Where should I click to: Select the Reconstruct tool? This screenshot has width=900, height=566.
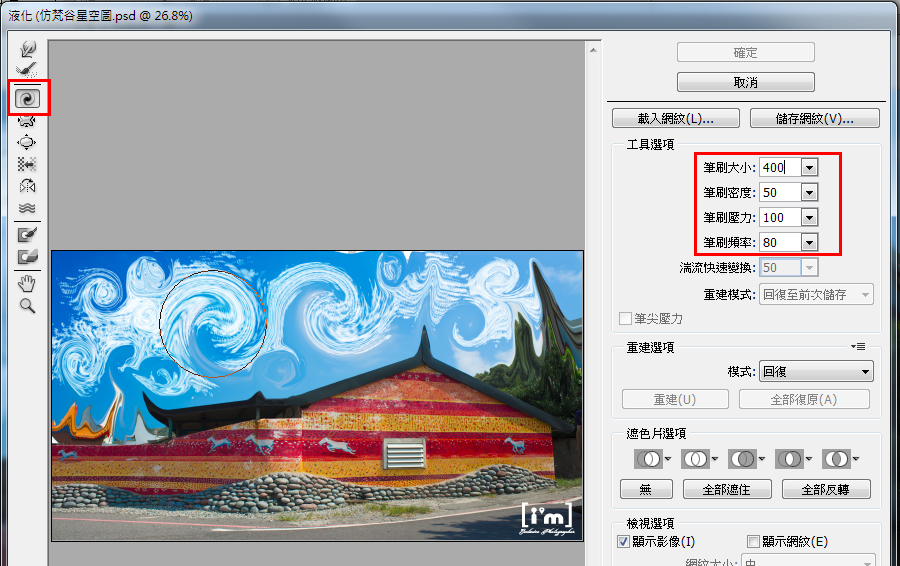tap(27, 70)
